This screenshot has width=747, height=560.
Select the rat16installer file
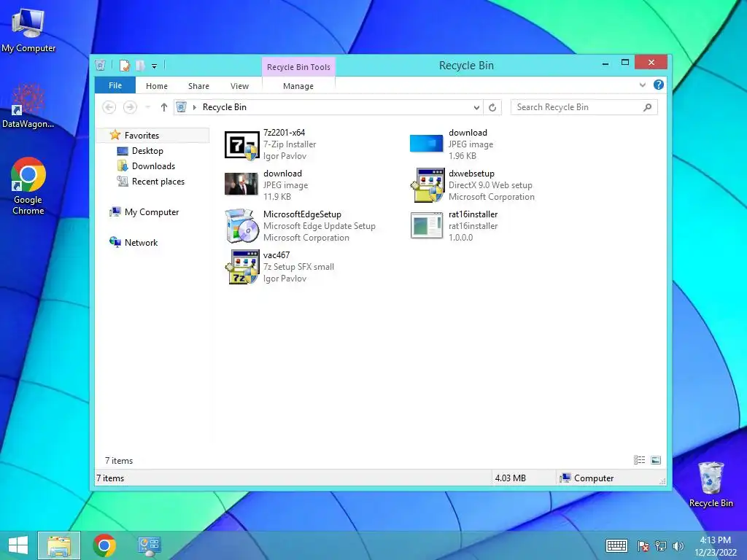(454, 226)
